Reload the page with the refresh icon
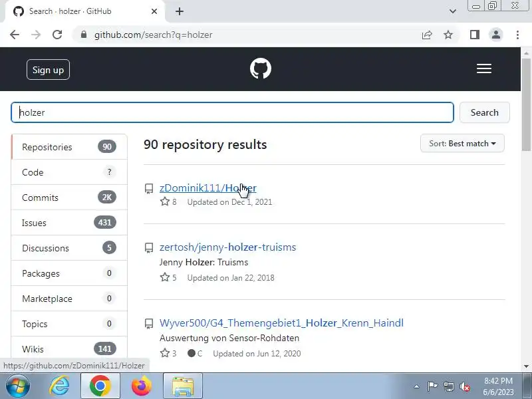 pos(57,35)
